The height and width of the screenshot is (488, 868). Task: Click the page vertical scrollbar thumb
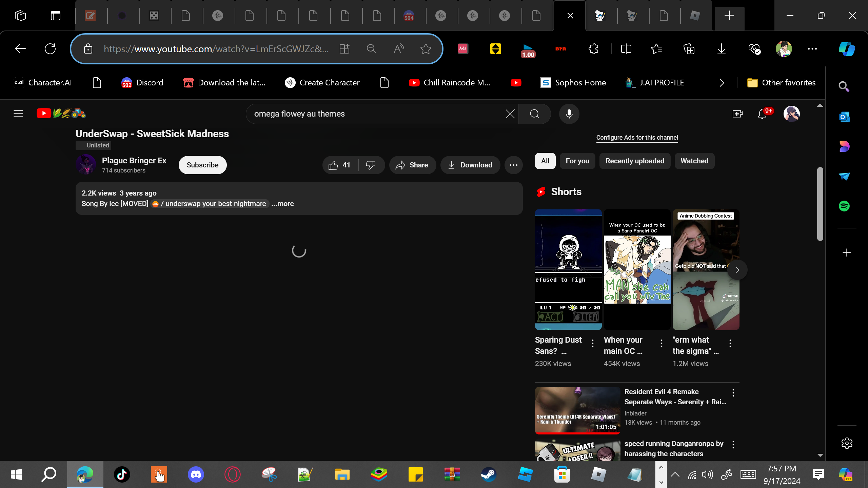[x=820, y=203]
